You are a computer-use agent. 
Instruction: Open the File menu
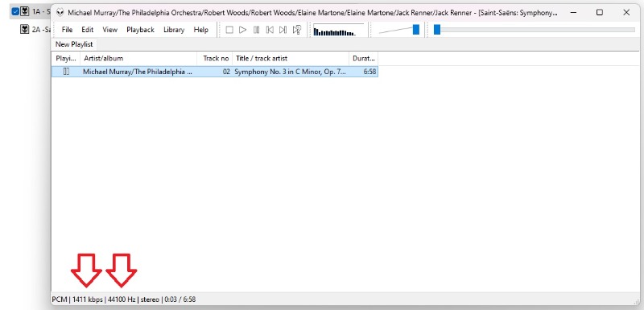click(67, 30)
